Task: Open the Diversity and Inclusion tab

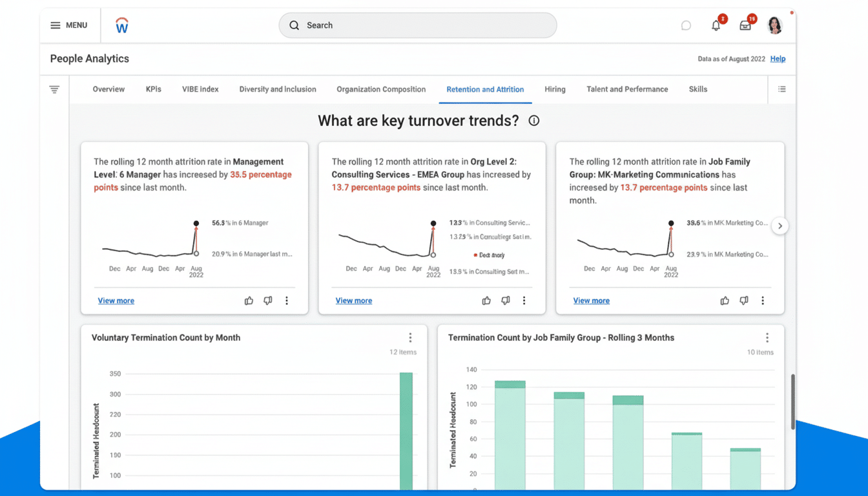Action: tap(277, 89)
